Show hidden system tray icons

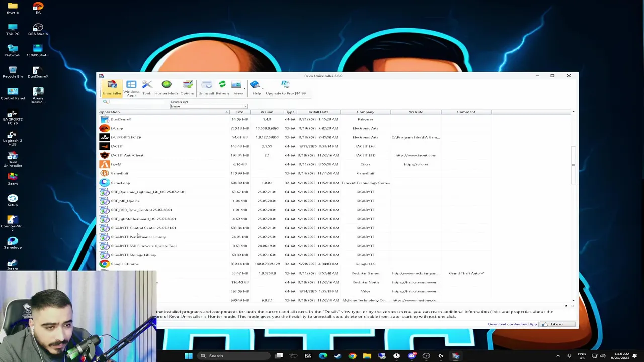tap(558, 356)
